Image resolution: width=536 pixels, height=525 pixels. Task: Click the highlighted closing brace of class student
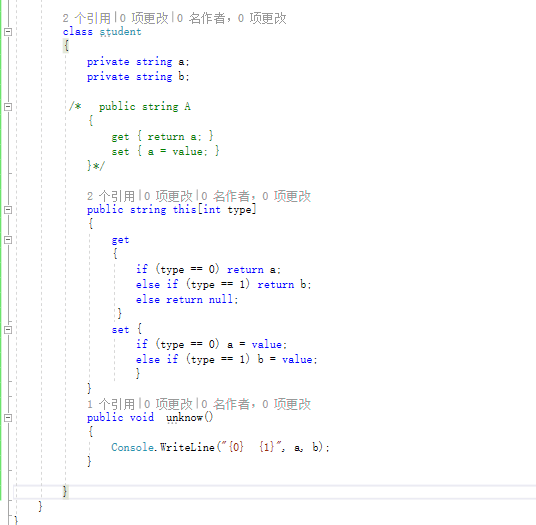pyautogui.click(x=65, y=492)
